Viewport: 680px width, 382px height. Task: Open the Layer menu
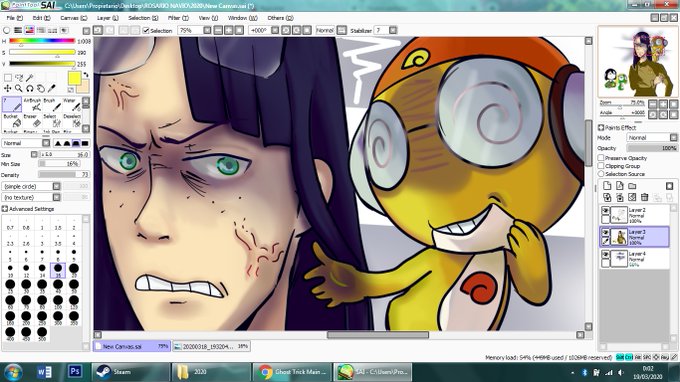(x=108, y=18)
